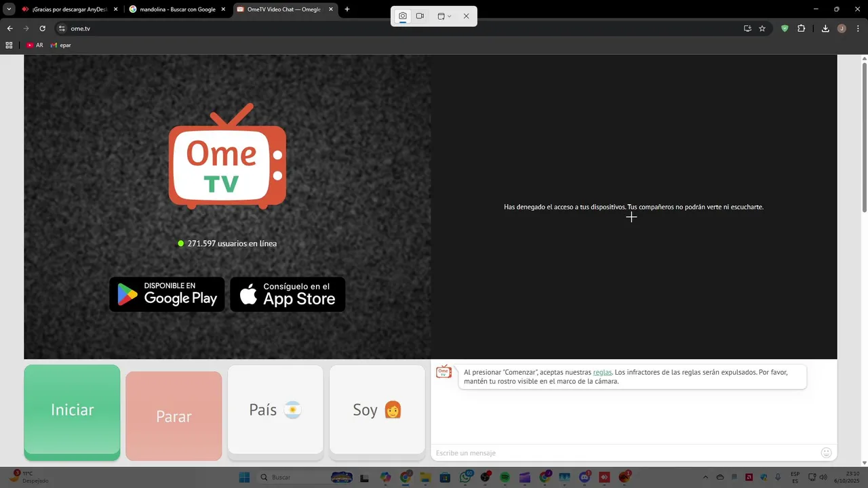Image resolution: width=868 pixels, height=488 pixels.
Task: Open a new browser tab
Action: [347, 9]
